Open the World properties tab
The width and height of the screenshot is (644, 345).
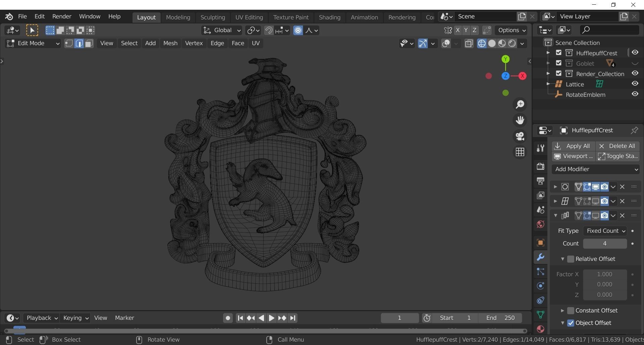click(x=540, y=224)
